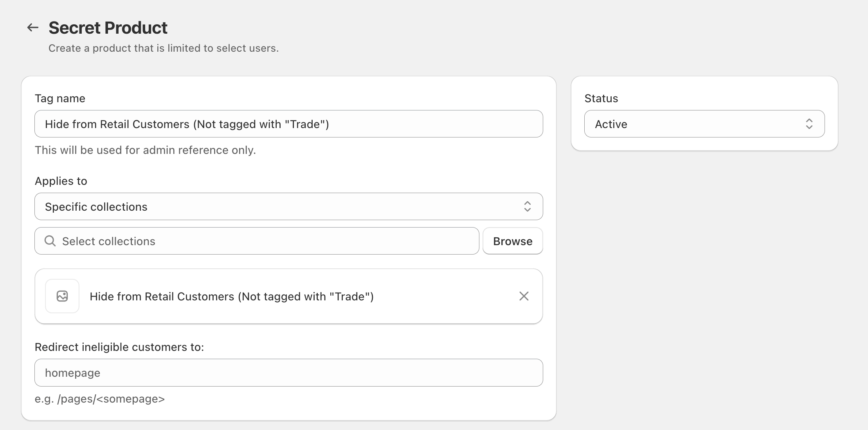Click the search magnifier in Select collections
This screenshot has height=430, width=868.
tap(50, 241)
